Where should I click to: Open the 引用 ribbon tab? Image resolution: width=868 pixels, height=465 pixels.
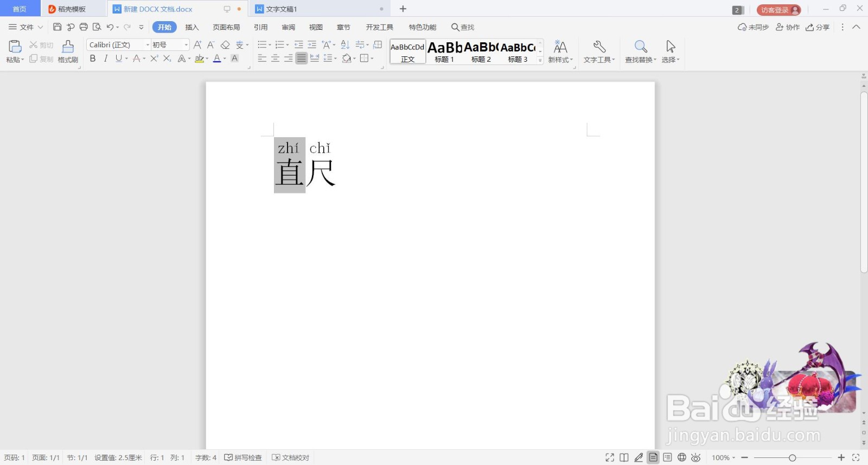[x=261, y=27]
